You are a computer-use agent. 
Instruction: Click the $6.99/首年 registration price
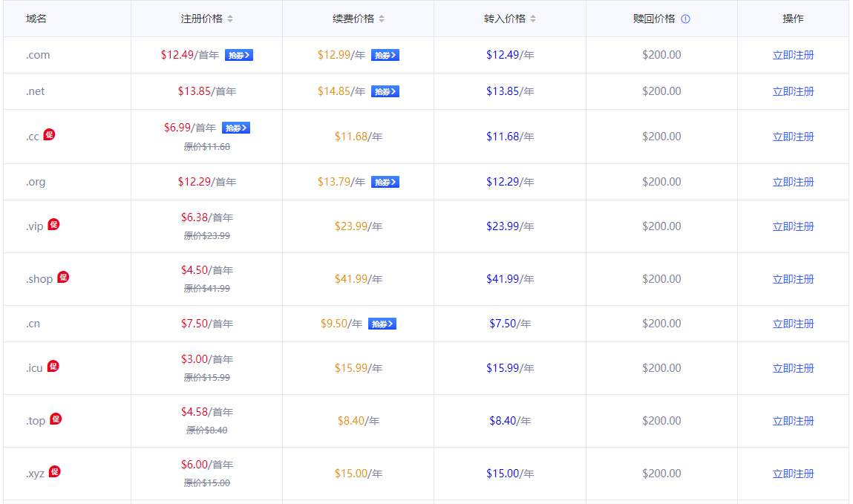pyautogui.click(x=190, y=128)
